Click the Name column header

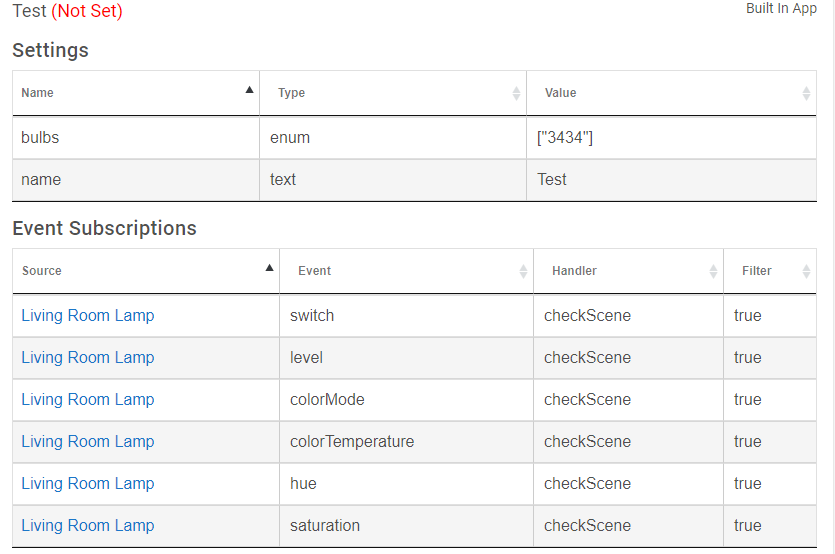click(x=136, y=93)
